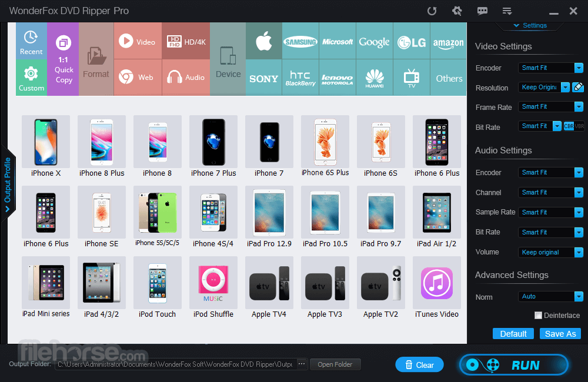Choose the Video format group
The width and height of the screenshot is (588, 382).
pyautogui.click(x=138, y=41)
